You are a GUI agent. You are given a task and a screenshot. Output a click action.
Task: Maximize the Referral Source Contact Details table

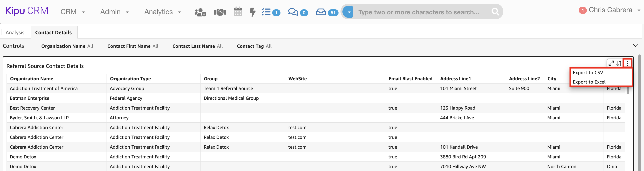[x=611, y=63]
